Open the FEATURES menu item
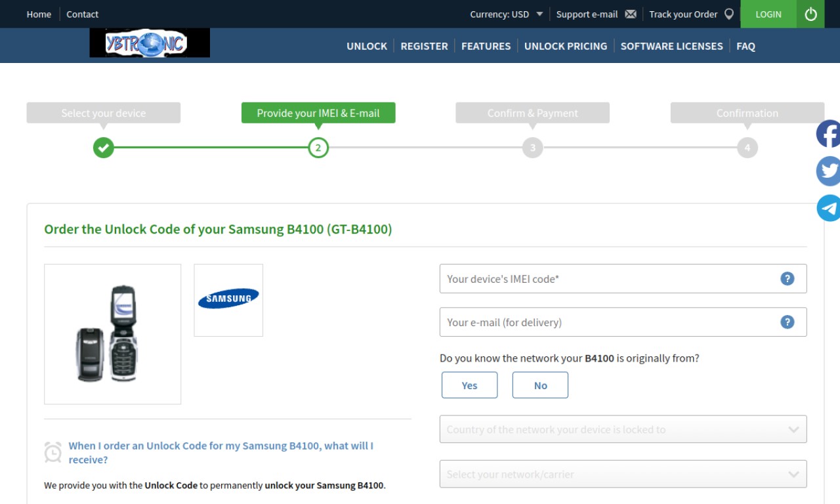 [x=486, y=46]
